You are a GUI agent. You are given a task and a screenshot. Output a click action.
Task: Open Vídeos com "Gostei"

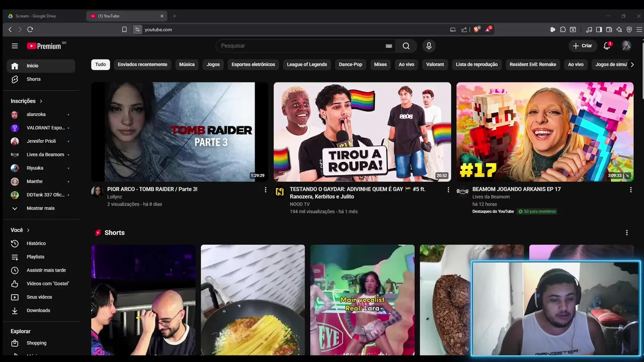point(41,284)
